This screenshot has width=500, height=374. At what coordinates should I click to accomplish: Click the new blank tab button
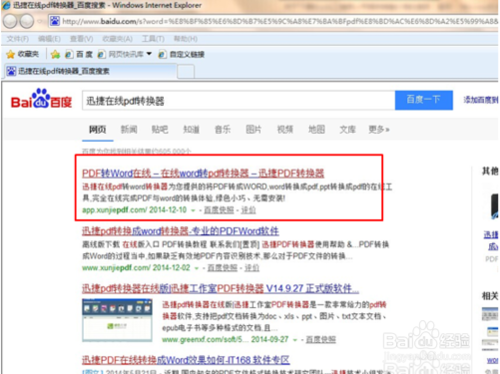pyautogui.click(x=186, y=72)
